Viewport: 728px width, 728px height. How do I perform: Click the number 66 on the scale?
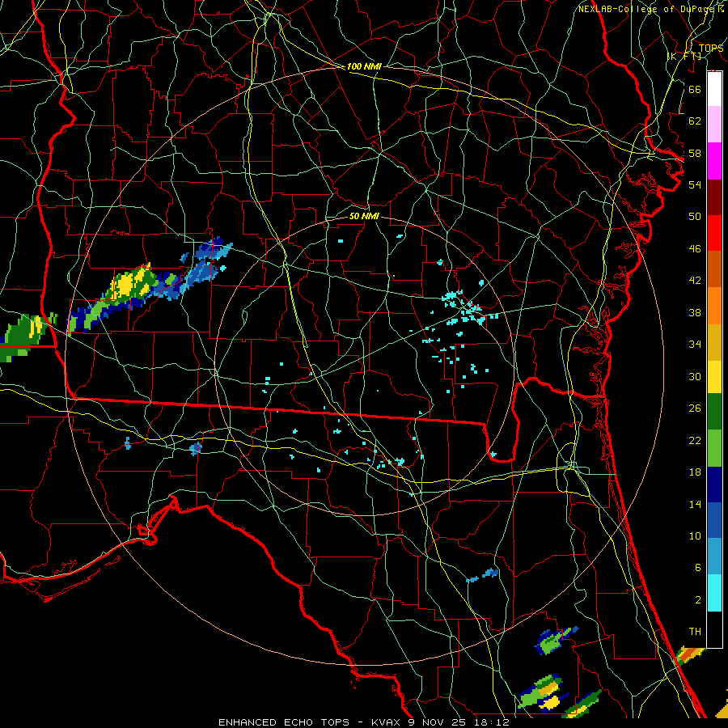click(695, 89)
